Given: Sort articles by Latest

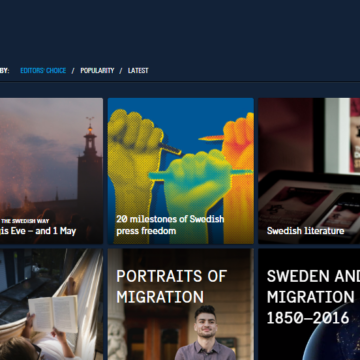Looking at the screenshot, I should click(138, 71).
